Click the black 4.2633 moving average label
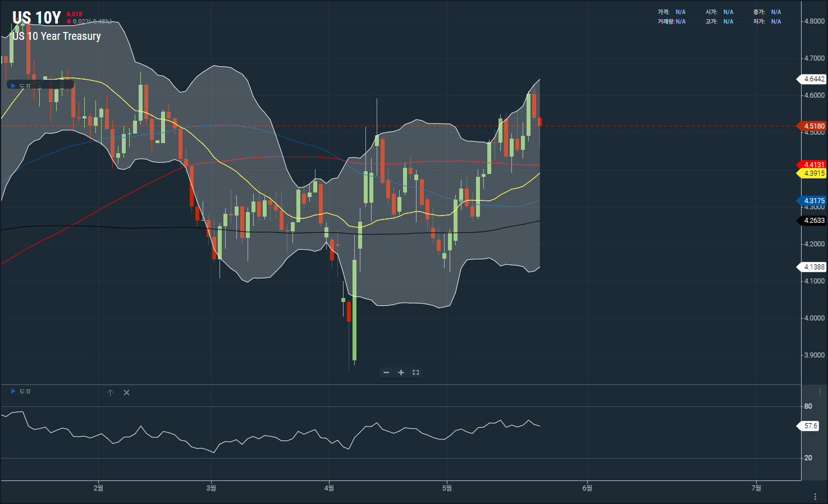Image resolution: width=828 pixels, height=504 pixels. tap(813, 221)
